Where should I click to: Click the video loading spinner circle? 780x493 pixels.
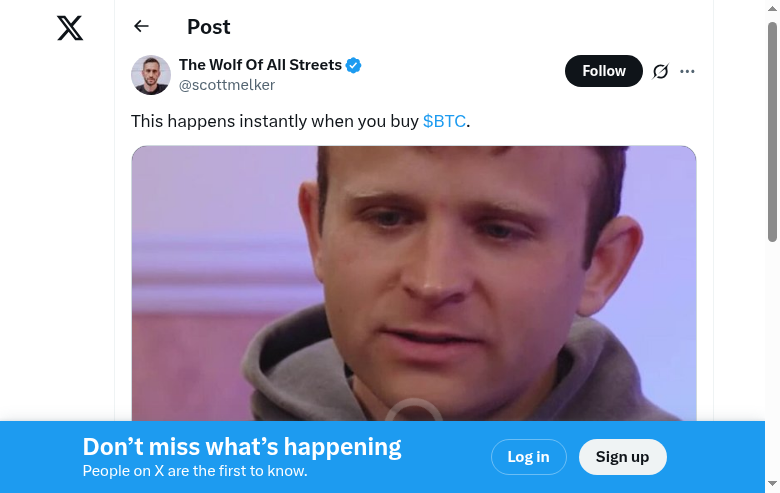point(413,413)
